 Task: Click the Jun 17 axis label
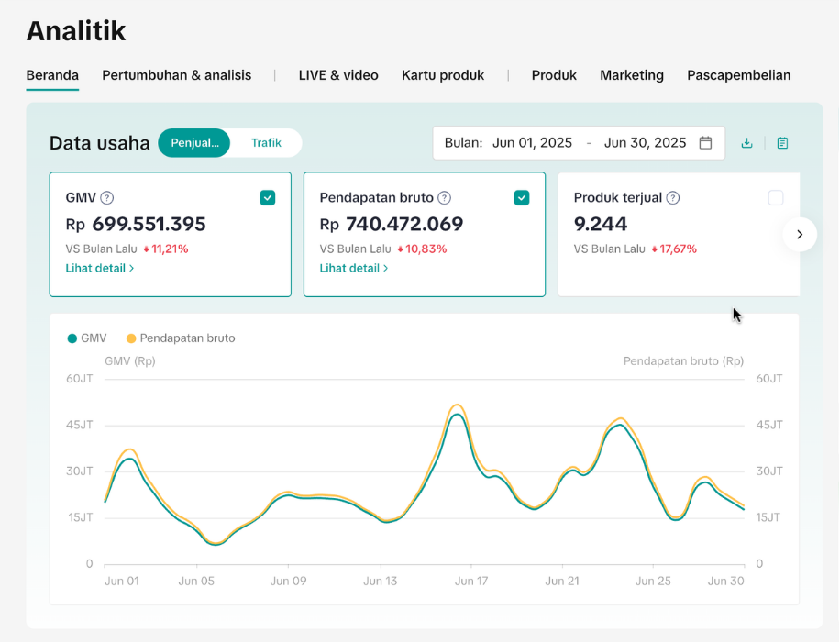tap(471, 582)
